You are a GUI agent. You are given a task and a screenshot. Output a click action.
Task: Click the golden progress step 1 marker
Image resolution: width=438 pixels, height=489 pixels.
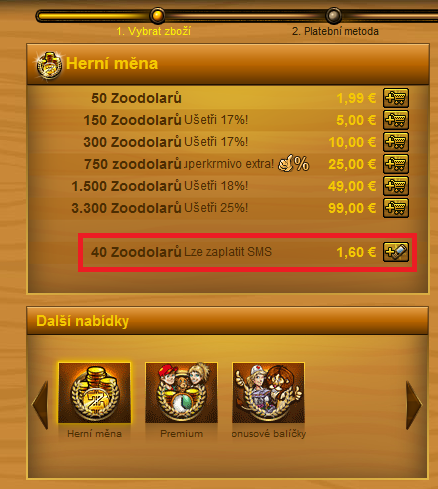(157, 15)
